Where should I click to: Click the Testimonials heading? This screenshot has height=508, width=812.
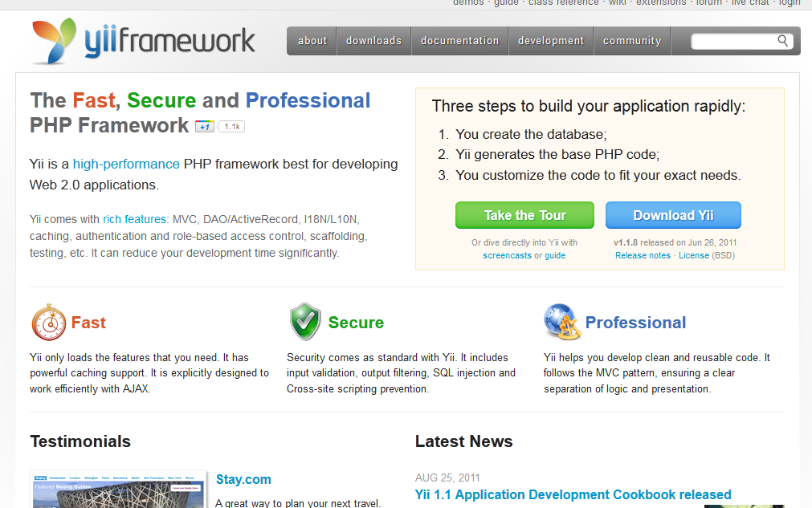click(x=81, y=441)
